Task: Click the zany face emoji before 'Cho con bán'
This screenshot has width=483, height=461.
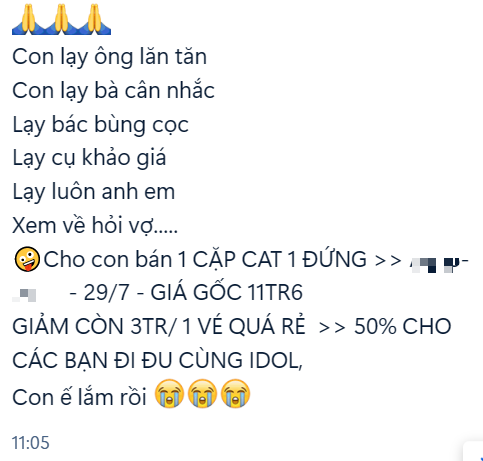Action: [x=27, y=259]
